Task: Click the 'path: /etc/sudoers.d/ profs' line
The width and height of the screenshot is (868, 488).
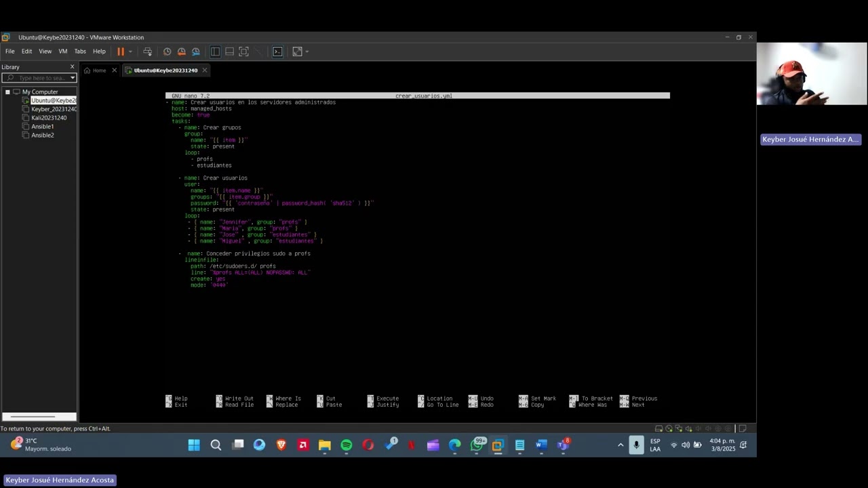Action: click(x=233, y=266)
